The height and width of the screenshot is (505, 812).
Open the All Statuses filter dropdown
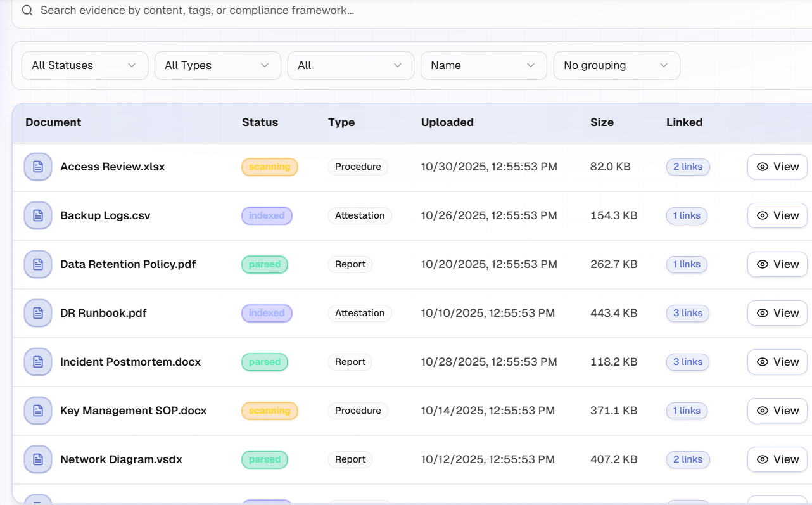point(84,65)
